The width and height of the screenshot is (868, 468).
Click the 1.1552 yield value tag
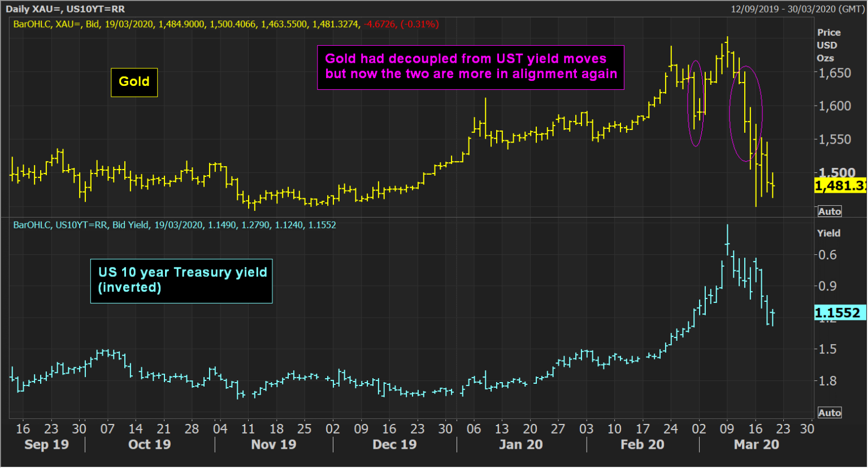840,313
